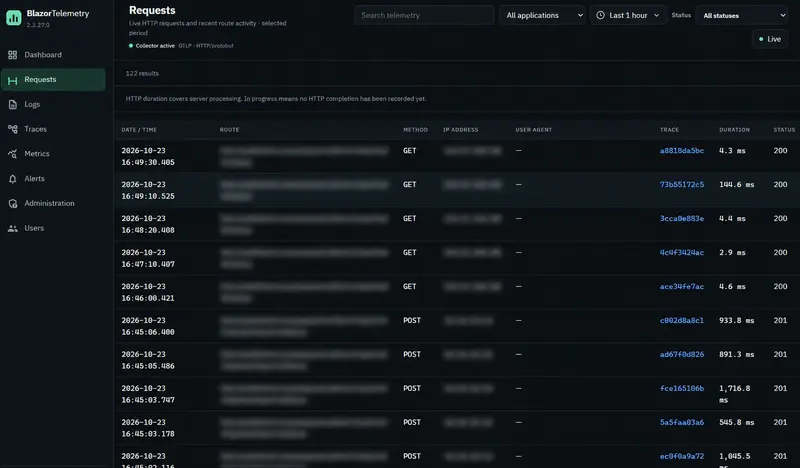The width and height of the screenshot is (800, 468).
Task: Open trace 4c4f3424ac
Action: click(x=682, y=253)
